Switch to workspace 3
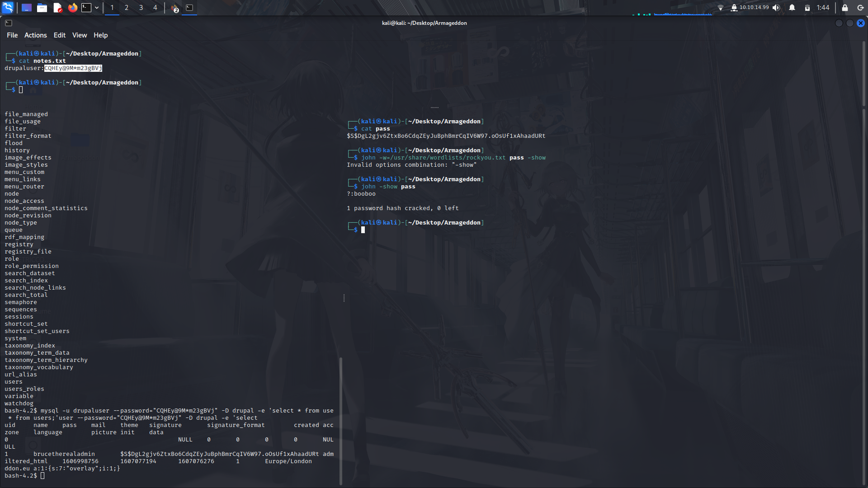Image resolution: width=868 pixels, height=488 pixels. pos(141,7)
